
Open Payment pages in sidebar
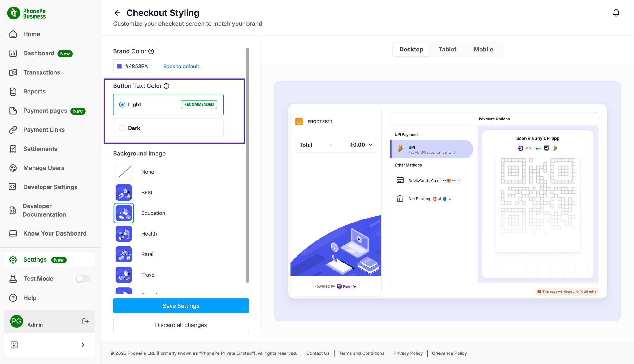point(45,111)
